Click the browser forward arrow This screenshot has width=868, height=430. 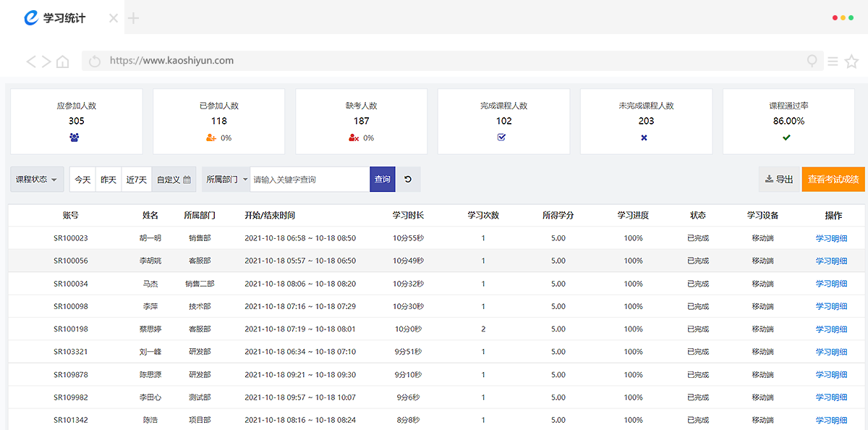tap(46, 62)
